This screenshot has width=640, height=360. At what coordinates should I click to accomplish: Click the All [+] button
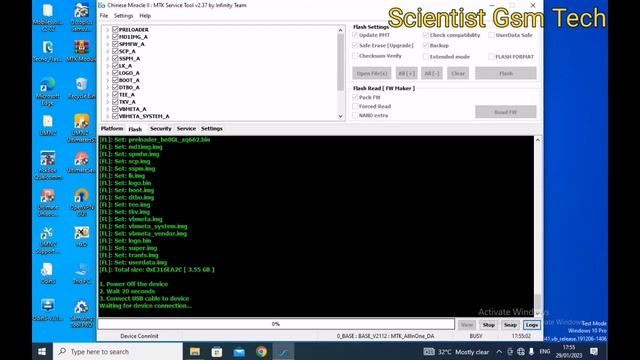point(407,73)
